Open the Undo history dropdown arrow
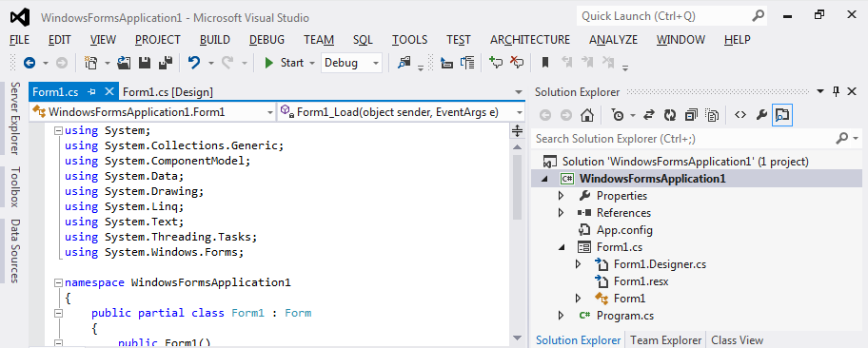Screen dimensions: 868x348 [x=211, y=64]
